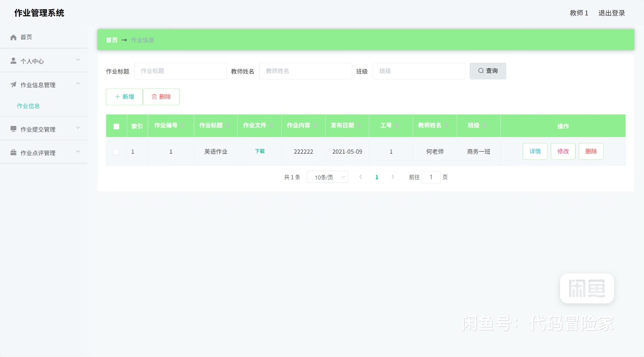Image resolution: width=644 pixels, height=357 pixels.
Task: Toggle the select-all checkbox in table header
Action: point(116,126)
